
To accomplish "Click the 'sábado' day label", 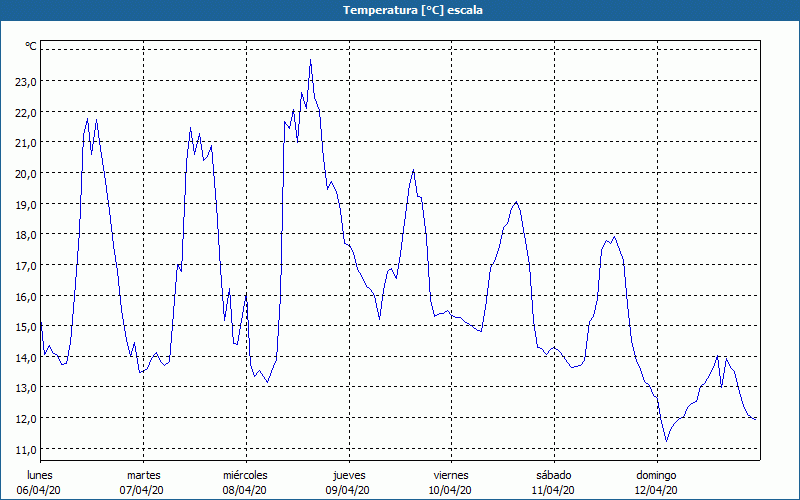I will (x=554, y=475).
